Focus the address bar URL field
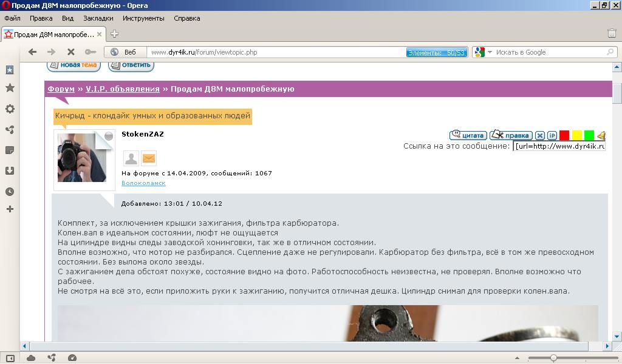This screenshot has height=364, width=622. pyautogui.click(x=276, y=52)
